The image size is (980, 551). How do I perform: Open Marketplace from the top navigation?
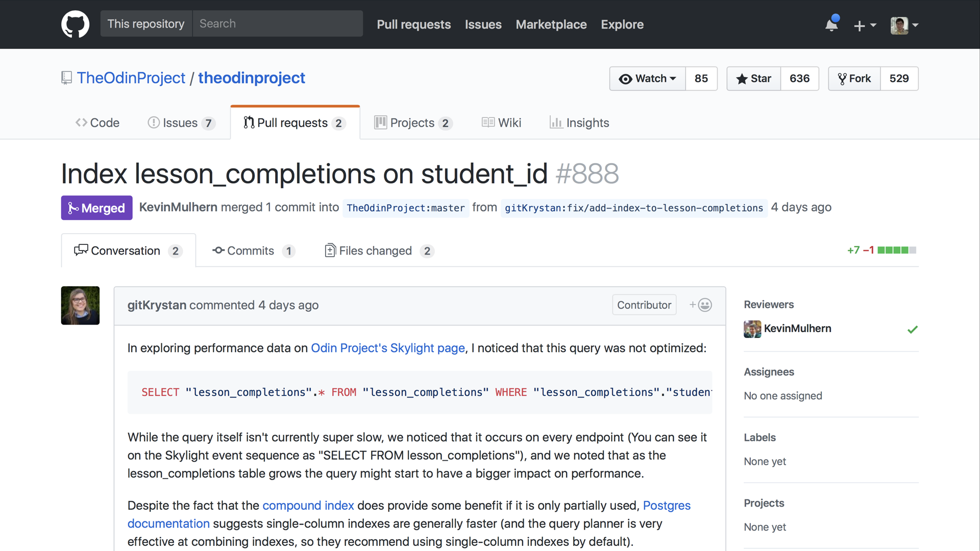pos(551,24)
